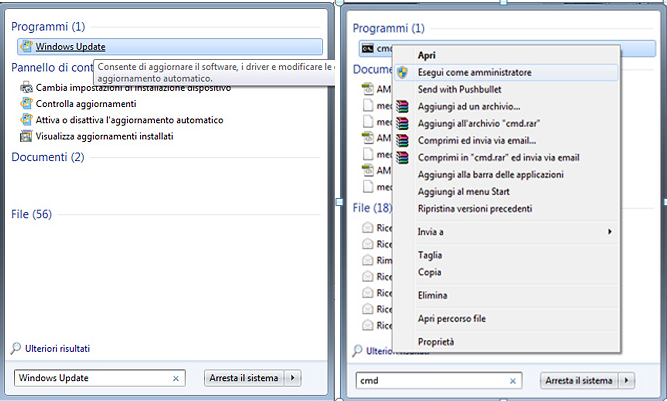Expand shutdown options arrow in left menu
The height and width of the screenshot is (401, 667).
pyautogui.click(x=293, y=378)
